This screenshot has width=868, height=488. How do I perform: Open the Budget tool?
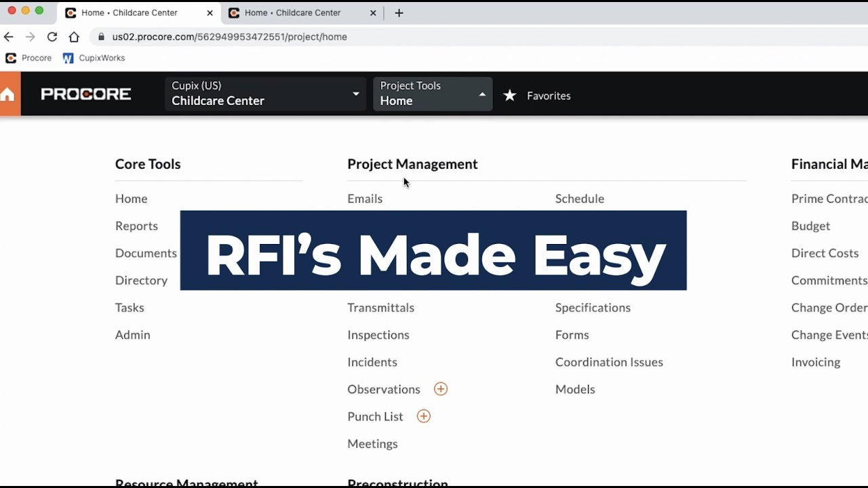pos(810,226)
